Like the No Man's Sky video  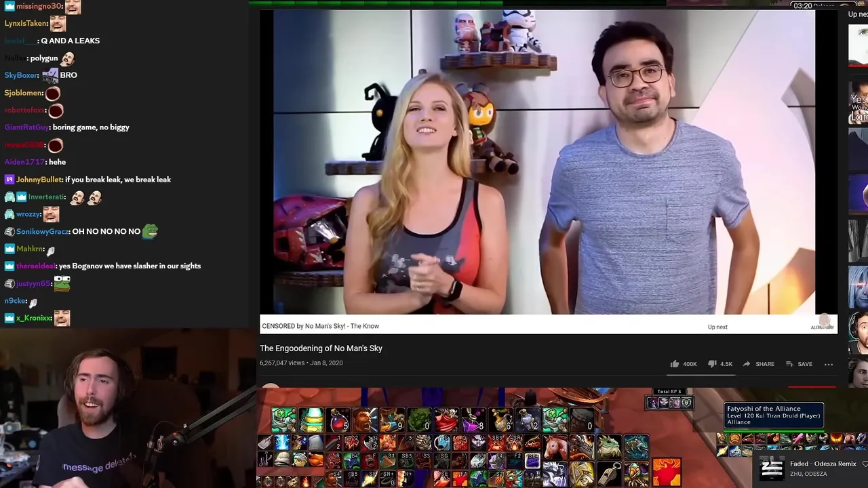684,364
